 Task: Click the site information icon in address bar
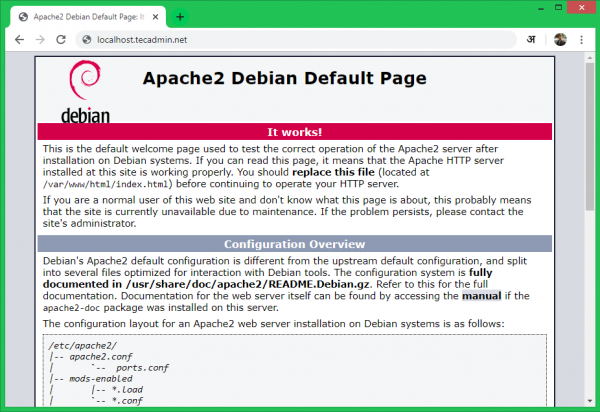coord(87,39)
